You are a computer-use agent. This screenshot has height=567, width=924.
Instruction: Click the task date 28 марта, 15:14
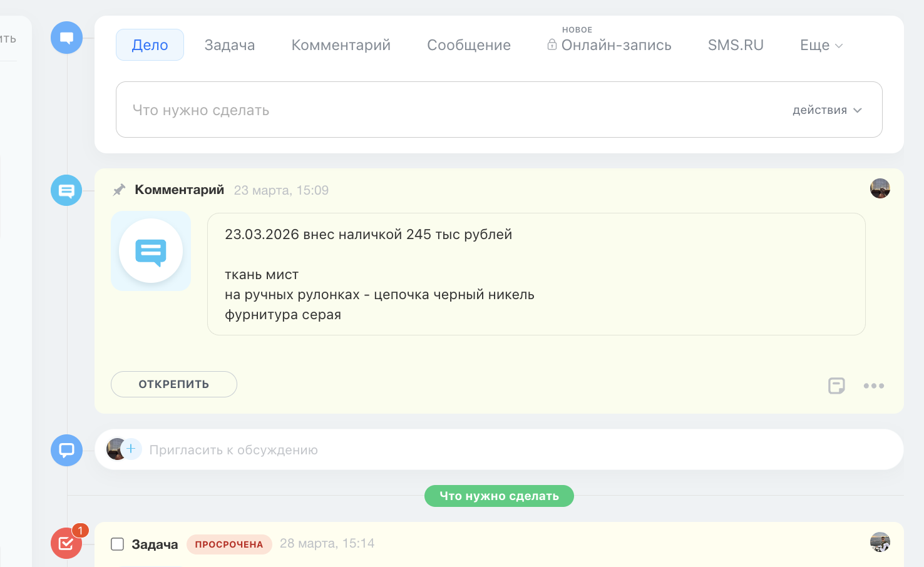click(327, 543)
